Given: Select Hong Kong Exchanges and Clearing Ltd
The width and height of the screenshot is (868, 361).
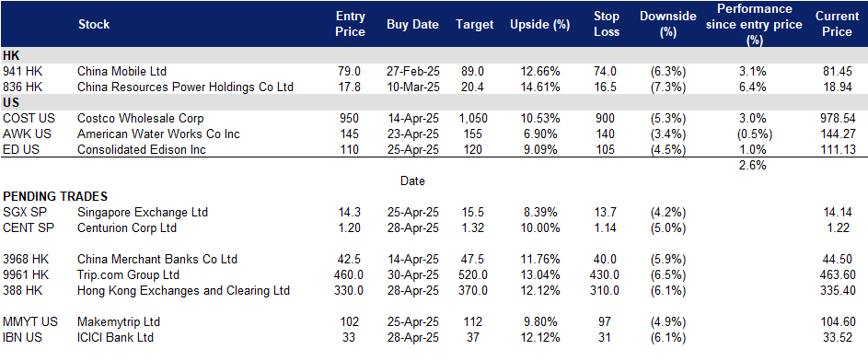Looking at the screenshot, I should tap(184, 291).
